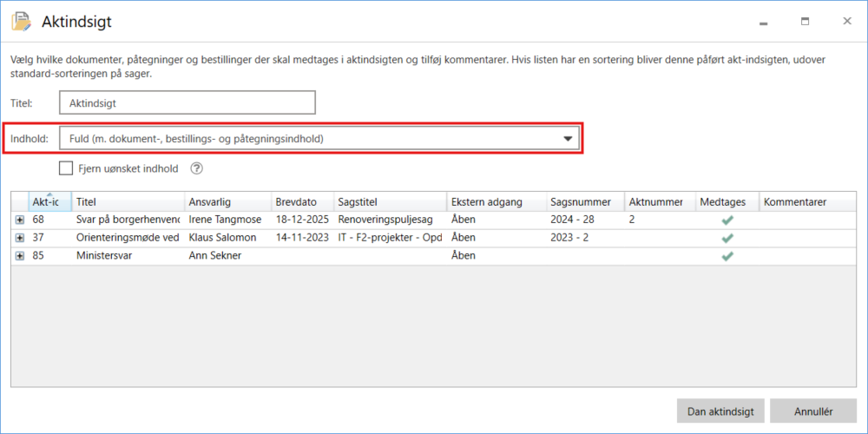Toggle Medtages checkmark for Akt-id 68

727,220
